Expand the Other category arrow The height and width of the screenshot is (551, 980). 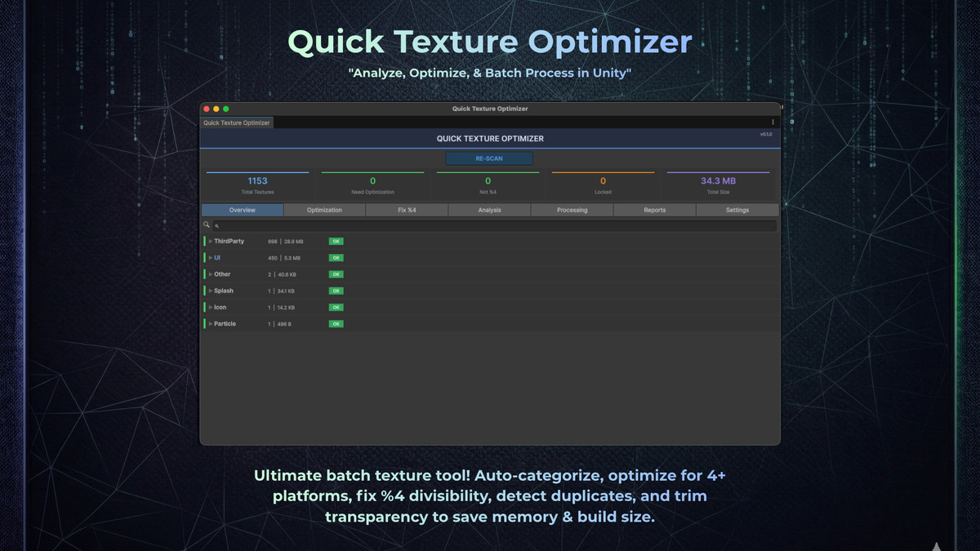point(211,274)
